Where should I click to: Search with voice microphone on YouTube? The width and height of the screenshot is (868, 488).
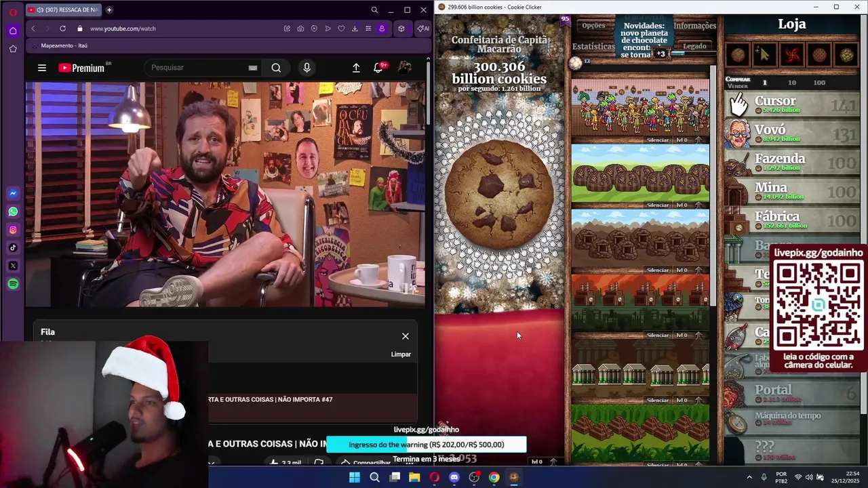307,68
